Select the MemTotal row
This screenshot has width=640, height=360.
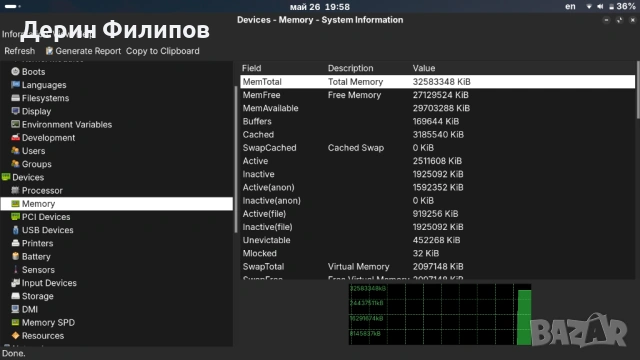(x=438, y=82)
